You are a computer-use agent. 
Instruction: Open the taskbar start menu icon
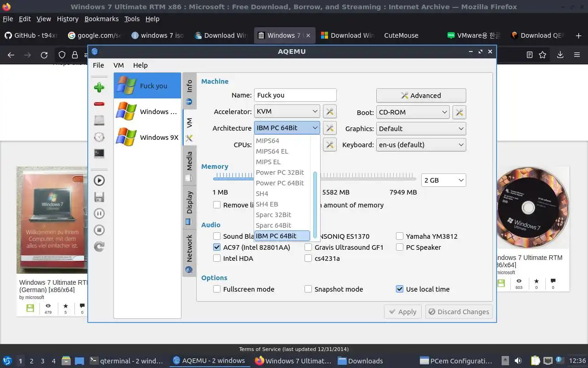7,361
